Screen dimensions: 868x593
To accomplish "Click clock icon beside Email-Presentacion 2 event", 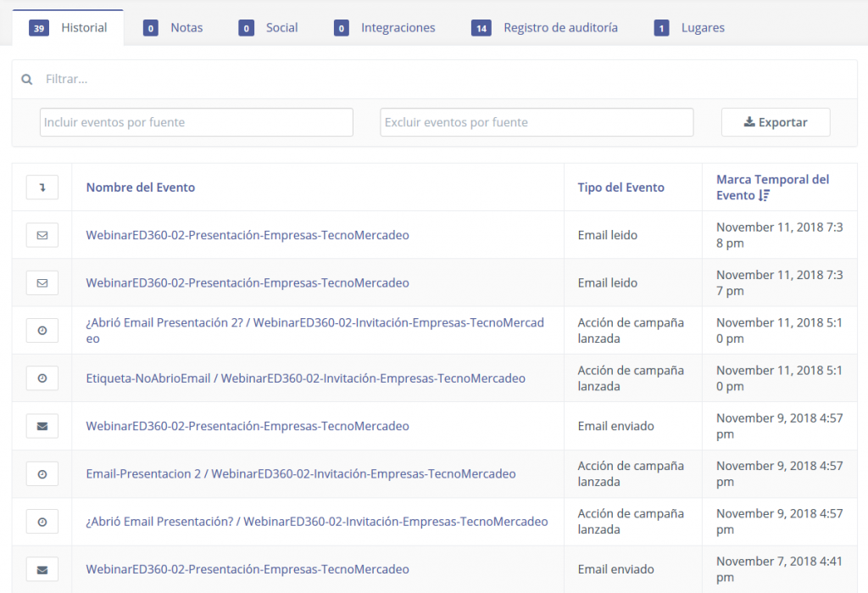I will pyautogui.click(x=42, y=474).
